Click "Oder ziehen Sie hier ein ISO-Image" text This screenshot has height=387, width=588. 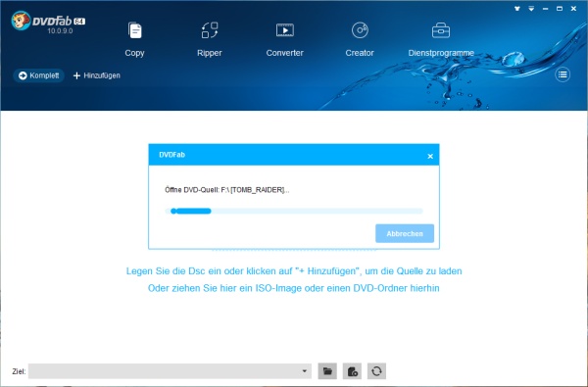(224, 288)
